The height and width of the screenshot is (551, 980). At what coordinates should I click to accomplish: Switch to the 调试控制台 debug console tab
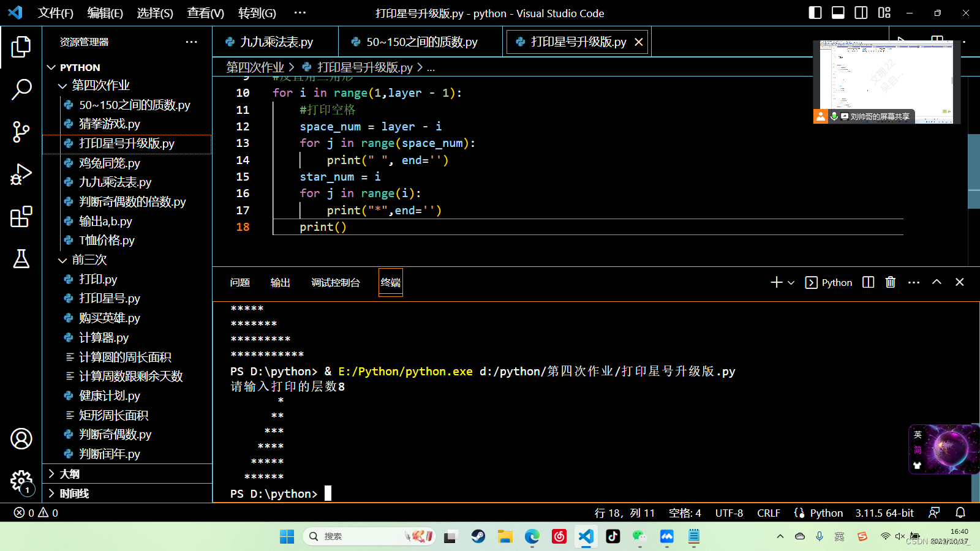(x=336, y=282)
